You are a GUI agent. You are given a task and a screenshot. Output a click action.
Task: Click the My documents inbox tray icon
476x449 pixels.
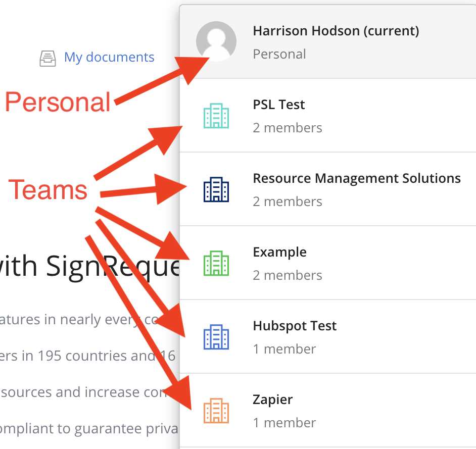[x=47, y=58]
